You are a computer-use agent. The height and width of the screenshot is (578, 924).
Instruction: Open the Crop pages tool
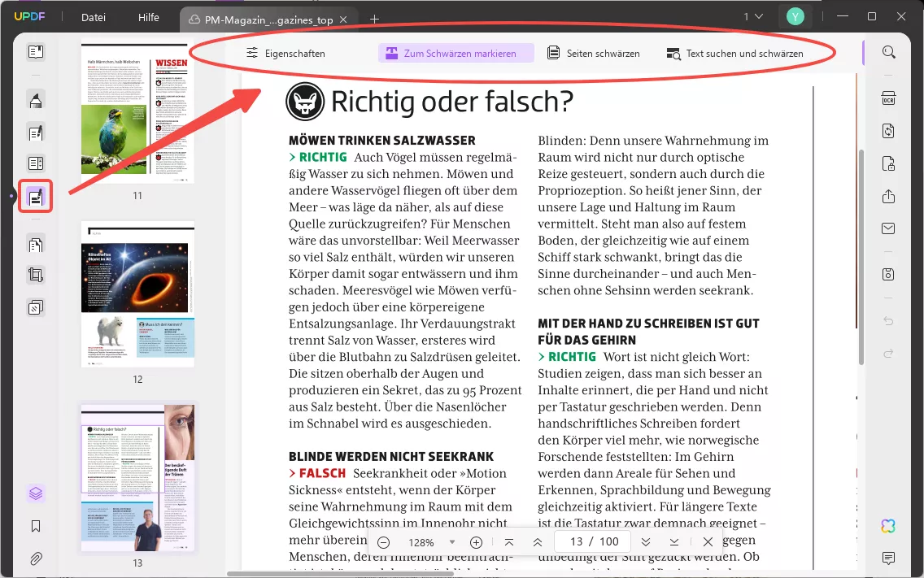click(x=35, y=275)
